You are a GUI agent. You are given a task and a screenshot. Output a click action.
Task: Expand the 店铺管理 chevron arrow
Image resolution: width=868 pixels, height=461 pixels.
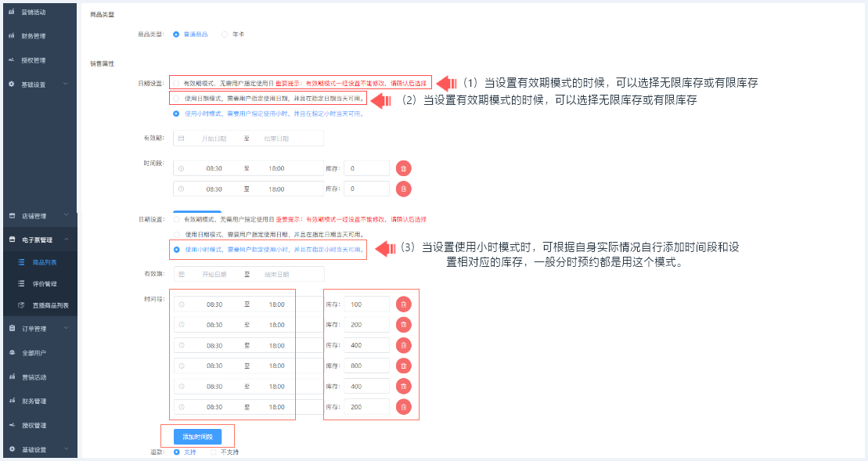click(x=67, y=215)
